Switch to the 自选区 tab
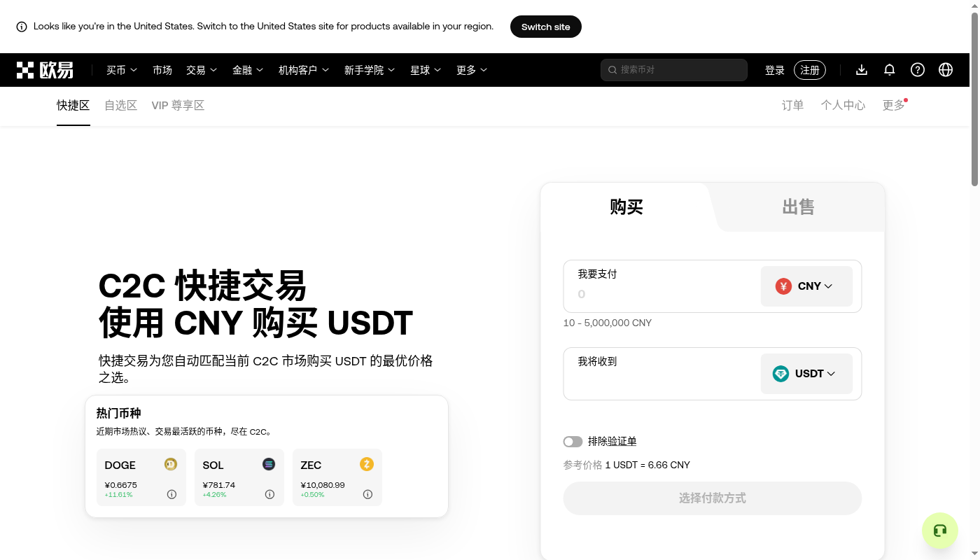The height and width of the screenshot is (560, 980). tap(121, 106)
